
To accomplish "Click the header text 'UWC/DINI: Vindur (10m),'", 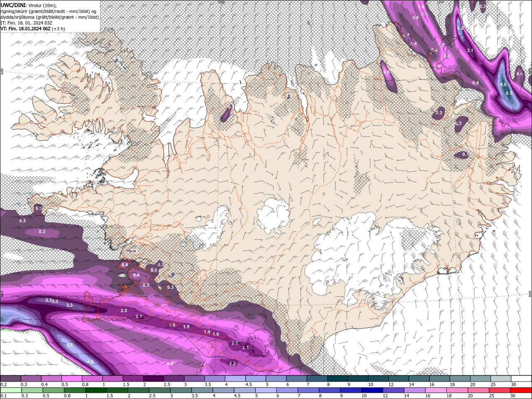I will 28,5.
